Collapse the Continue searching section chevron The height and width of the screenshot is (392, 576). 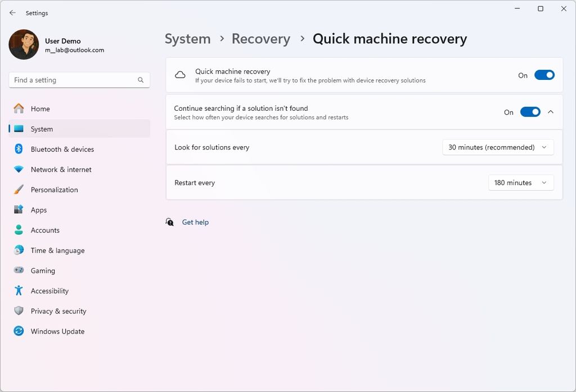point(551,112)
